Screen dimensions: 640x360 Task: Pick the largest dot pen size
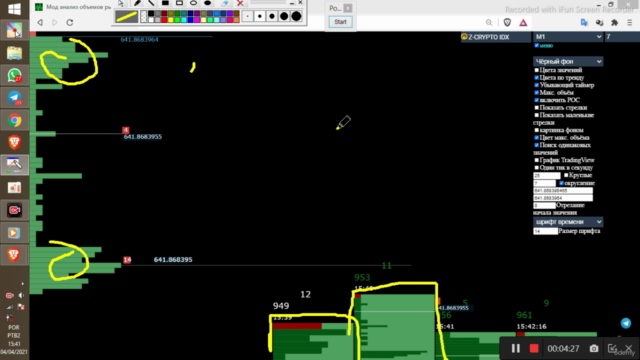pos(297,16)
